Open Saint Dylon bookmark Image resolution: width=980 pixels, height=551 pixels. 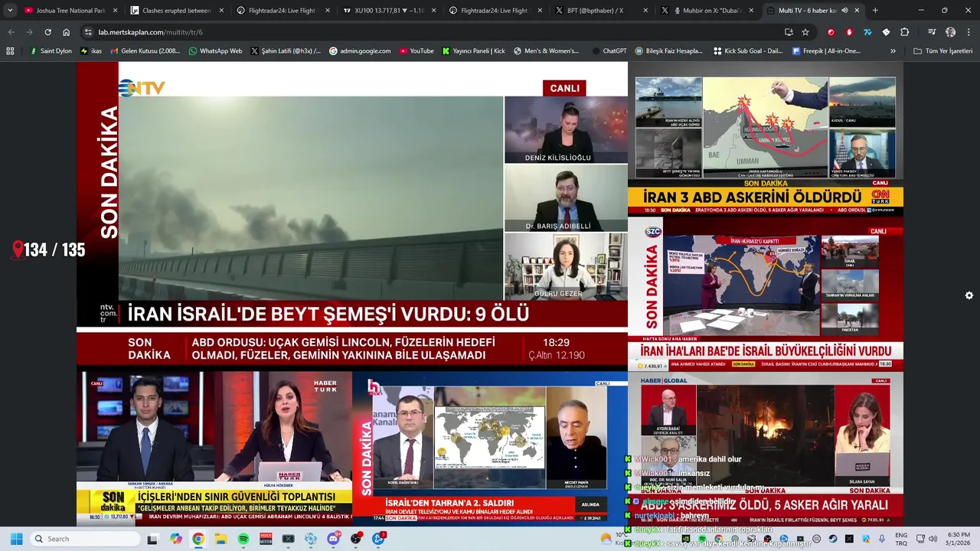(x=50, y=51)
